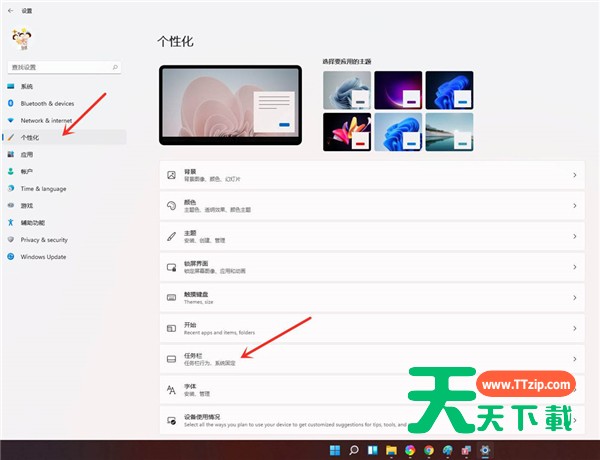
Task: Open the 锁屏界面 (Lock screen) row
Action: [372, 267]
